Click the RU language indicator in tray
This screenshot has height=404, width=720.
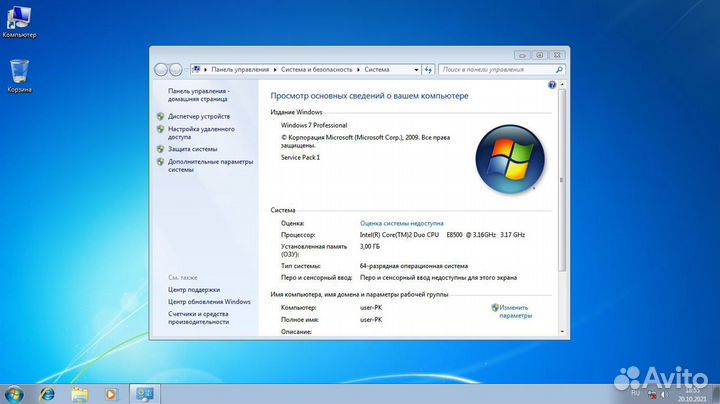tap(636, 393)
